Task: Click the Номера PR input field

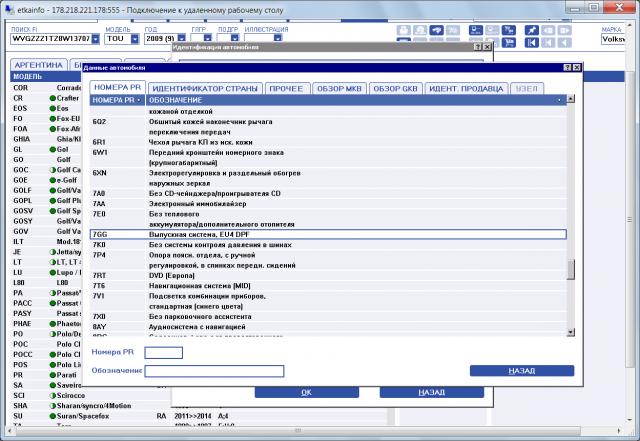Action: 164,353
